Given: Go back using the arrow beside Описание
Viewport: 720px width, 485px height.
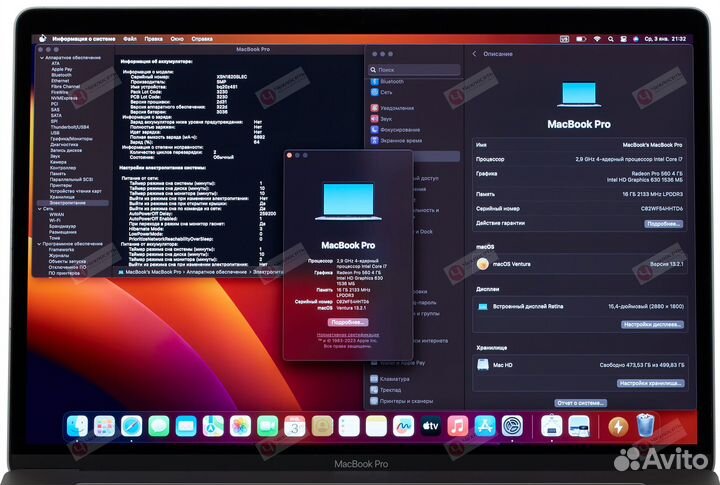Looking at the screenshot, I should coord(474,54).
